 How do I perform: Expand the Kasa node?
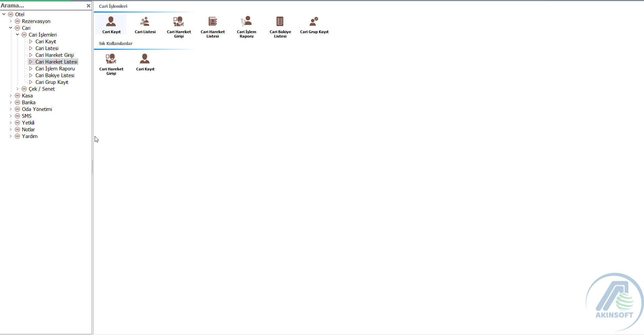coord(11,95)
